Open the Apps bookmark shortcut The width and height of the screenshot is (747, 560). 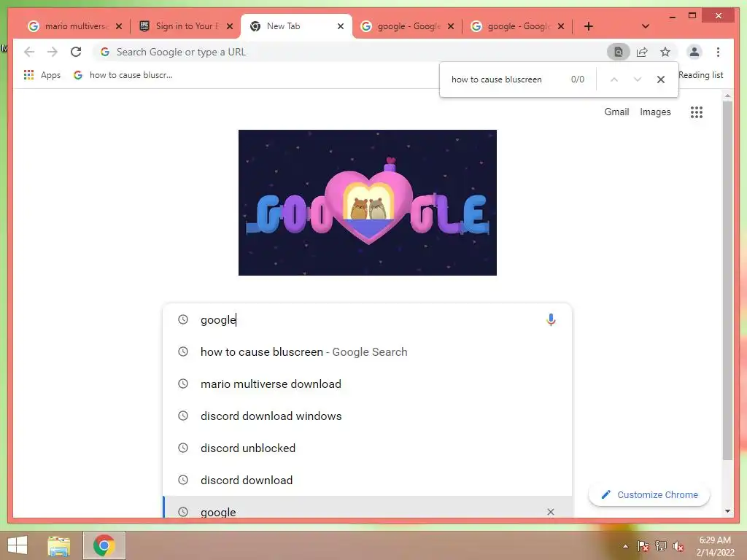pos(42,75)
